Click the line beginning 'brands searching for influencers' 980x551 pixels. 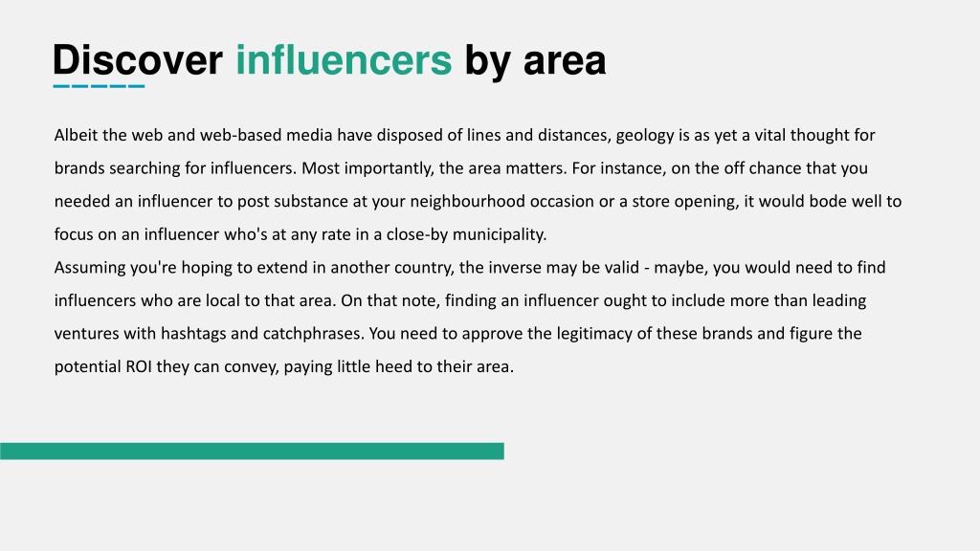tap(460, 168)
